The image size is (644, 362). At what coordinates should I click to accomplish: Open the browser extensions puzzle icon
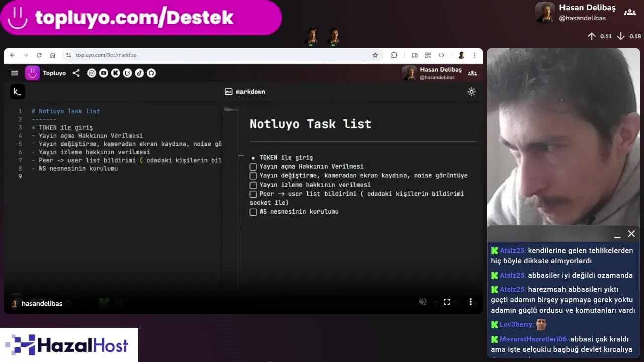pos(394,55)
